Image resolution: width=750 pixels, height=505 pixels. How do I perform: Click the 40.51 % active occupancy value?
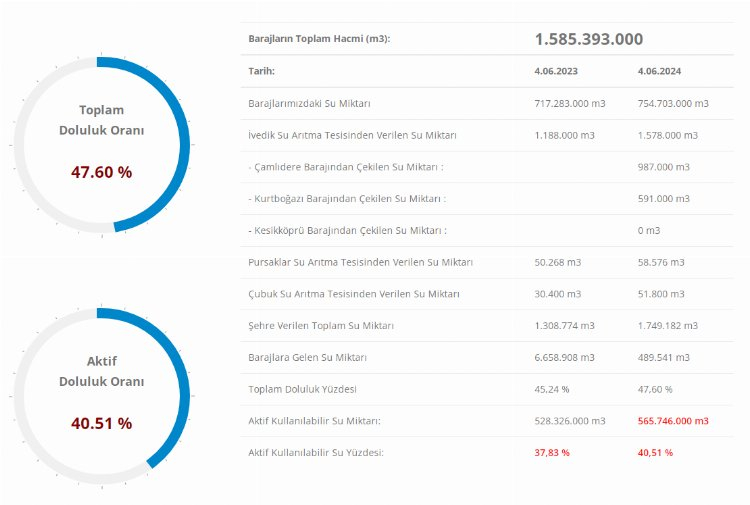(x=101, y=423)
